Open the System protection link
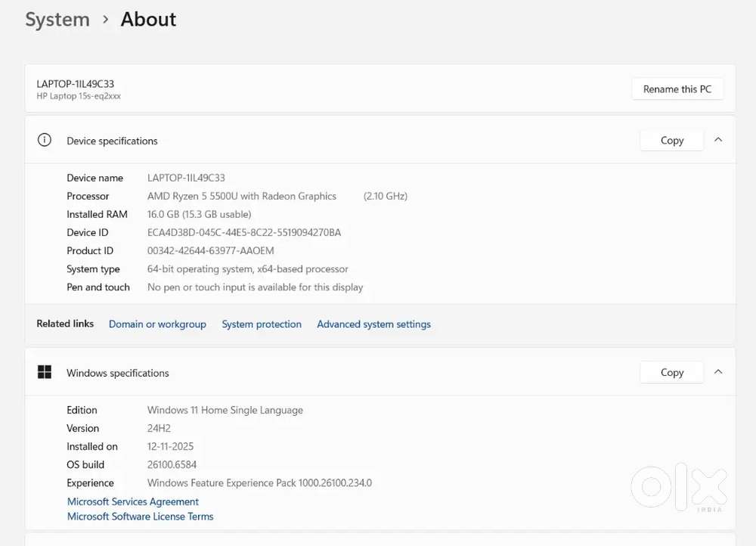Viewport: 756px width, 546px height. click(262, 324)
